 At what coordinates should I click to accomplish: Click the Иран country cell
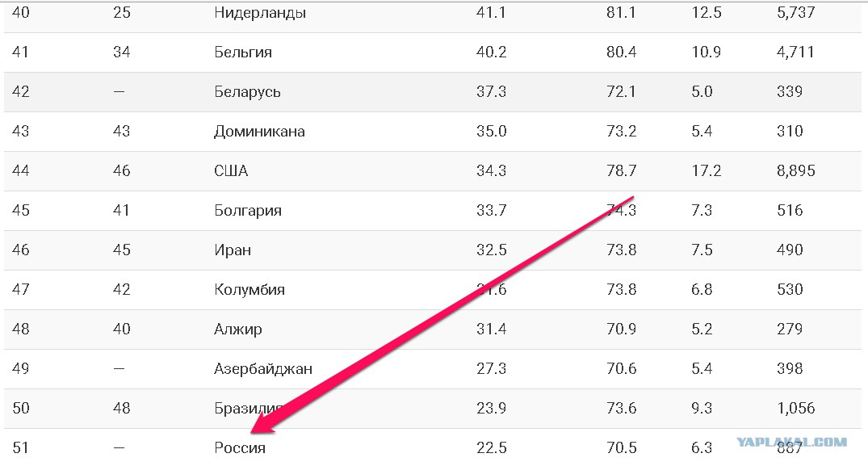(x=233, y=250)
